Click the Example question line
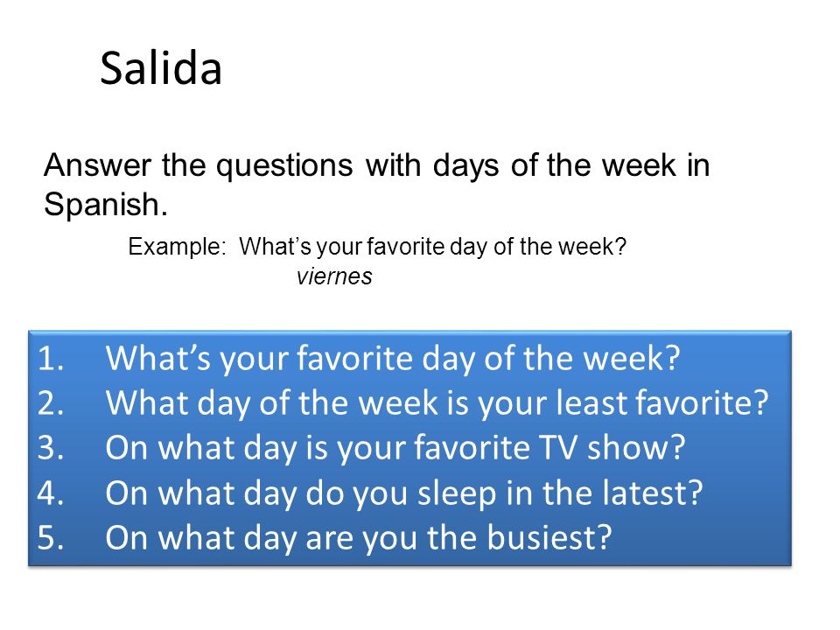 pyautogui.click(x=377, y=247)
